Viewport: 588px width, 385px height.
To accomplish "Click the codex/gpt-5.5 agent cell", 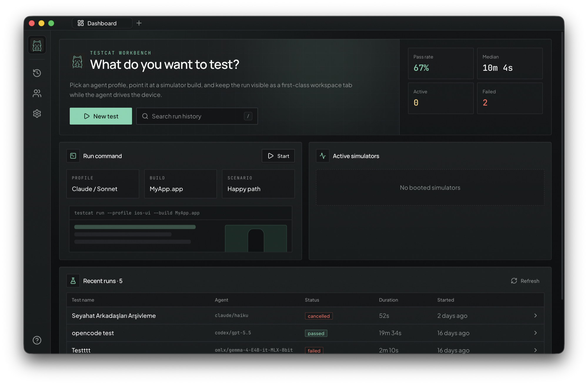I will (x=233, y=333).
